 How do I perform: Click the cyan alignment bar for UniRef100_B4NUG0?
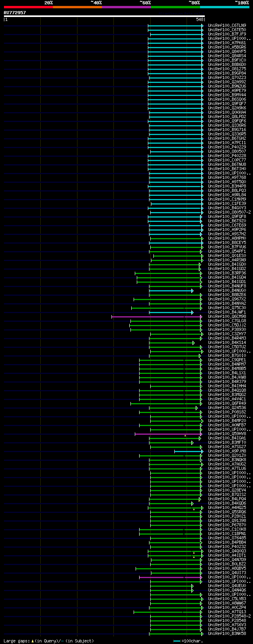point(171,291)
